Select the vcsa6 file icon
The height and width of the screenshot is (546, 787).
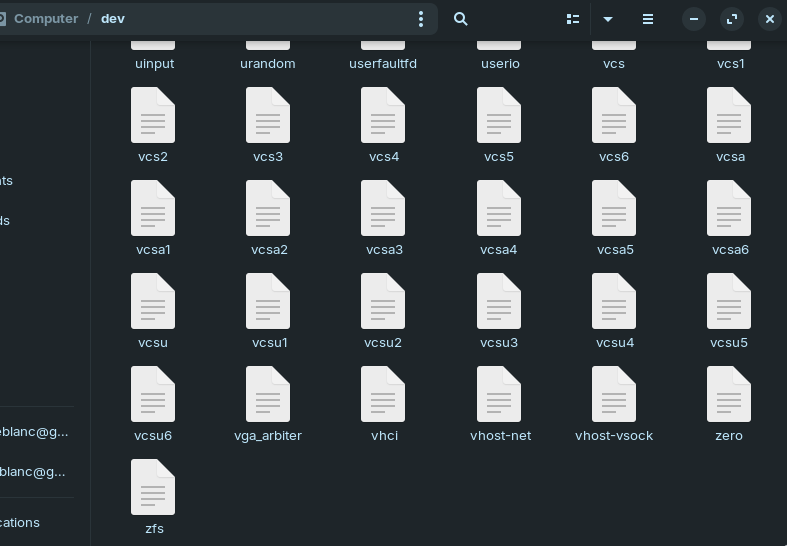click(x=729, y=208)
